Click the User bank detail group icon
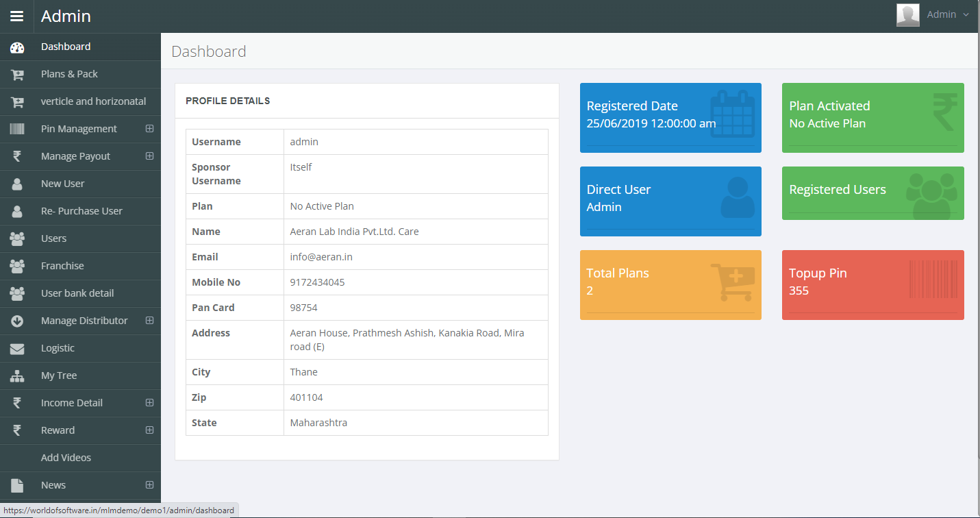The width and height of the screenshot is (980, 518). pyautogui.click(x=17, y=293)
